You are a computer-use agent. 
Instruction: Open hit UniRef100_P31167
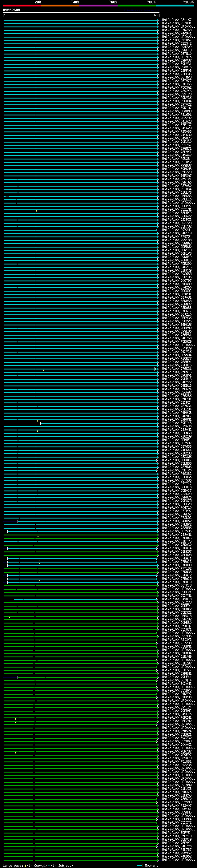(177, 20)
